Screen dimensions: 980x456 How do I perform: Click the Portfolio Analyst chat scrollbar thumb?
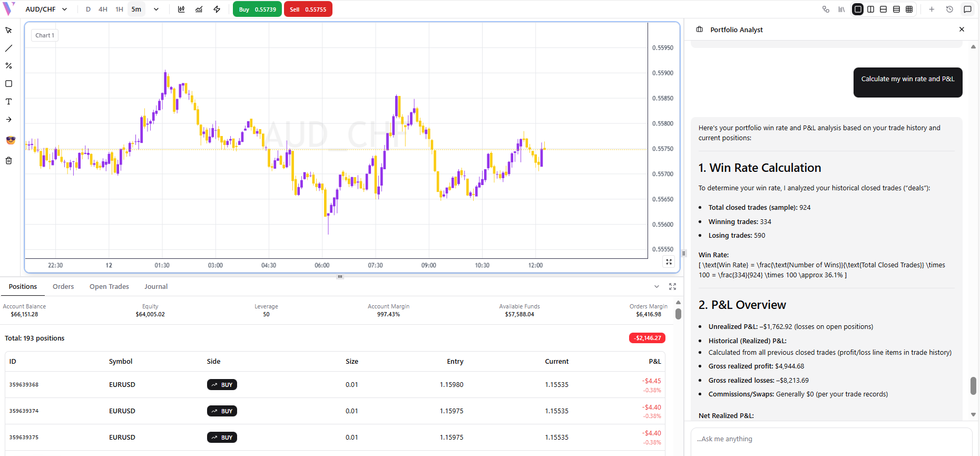973,385
